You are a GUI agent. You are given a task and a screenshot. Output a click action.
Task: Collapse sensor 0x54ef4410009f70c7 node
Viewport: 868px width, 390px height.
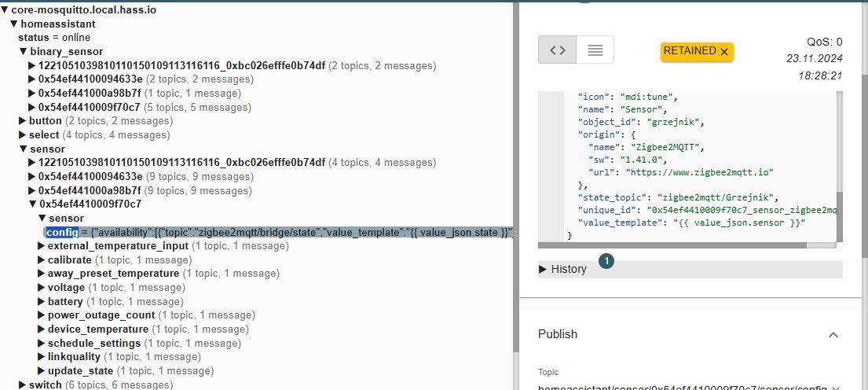tap(33, 204)
